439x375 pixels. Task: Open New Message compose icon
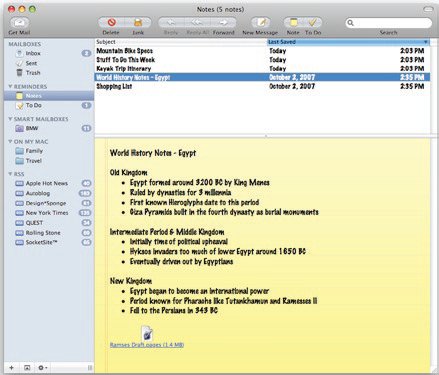[260, 23]
